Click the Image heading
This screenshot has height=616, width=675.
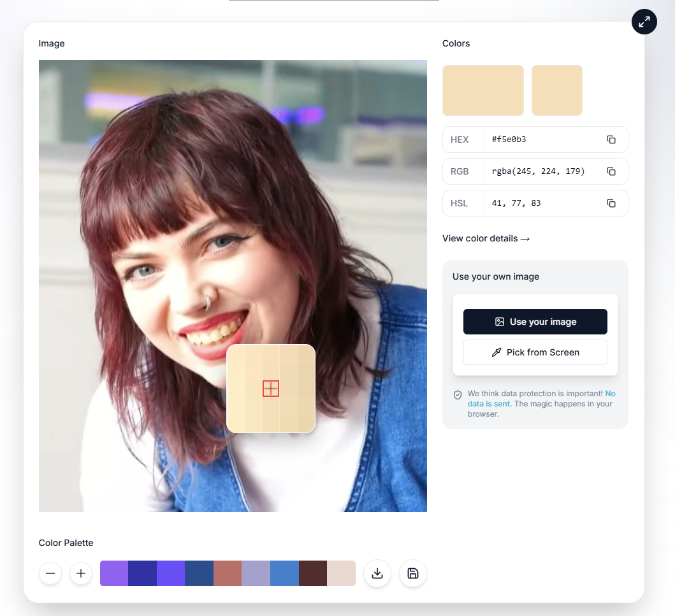click(52, 43)
